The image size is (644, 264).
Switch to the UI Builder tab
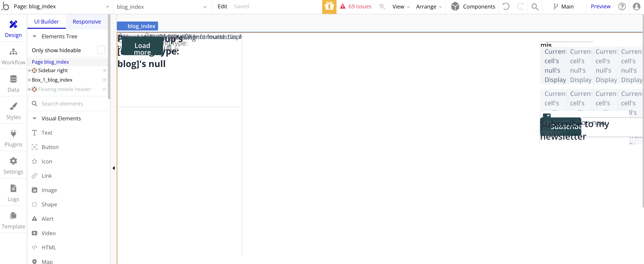click(47, 22)
